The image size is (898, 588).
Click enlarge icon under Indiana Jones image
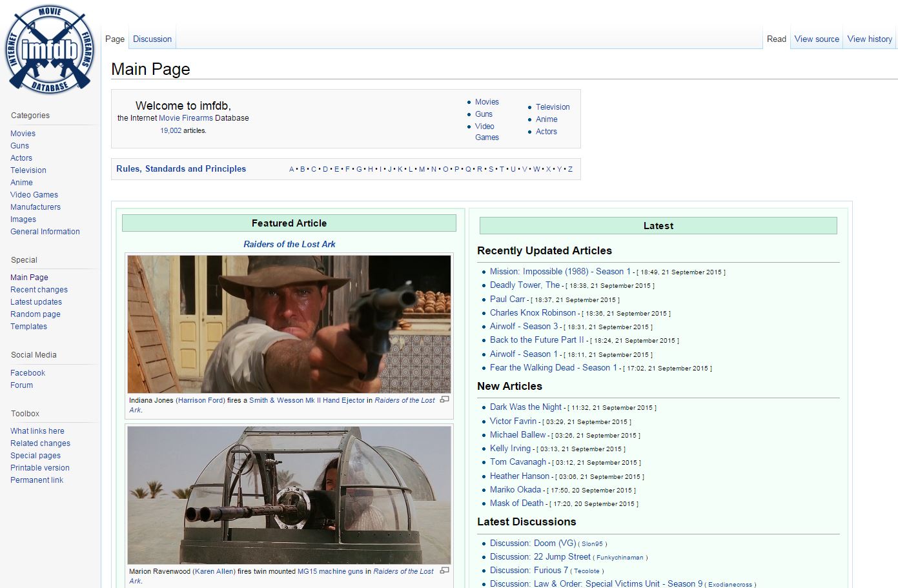tap(444, 400)
